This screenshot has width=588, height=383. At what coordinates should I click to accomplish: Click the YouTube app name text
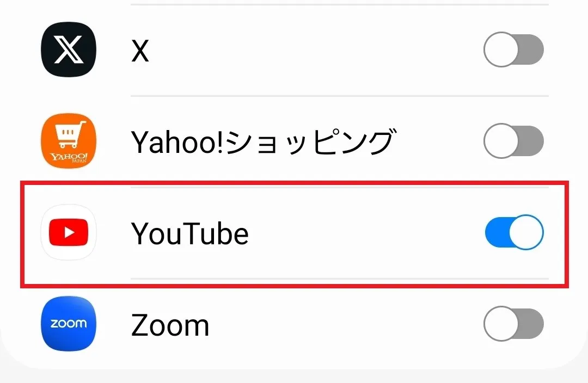pos(190,233)
